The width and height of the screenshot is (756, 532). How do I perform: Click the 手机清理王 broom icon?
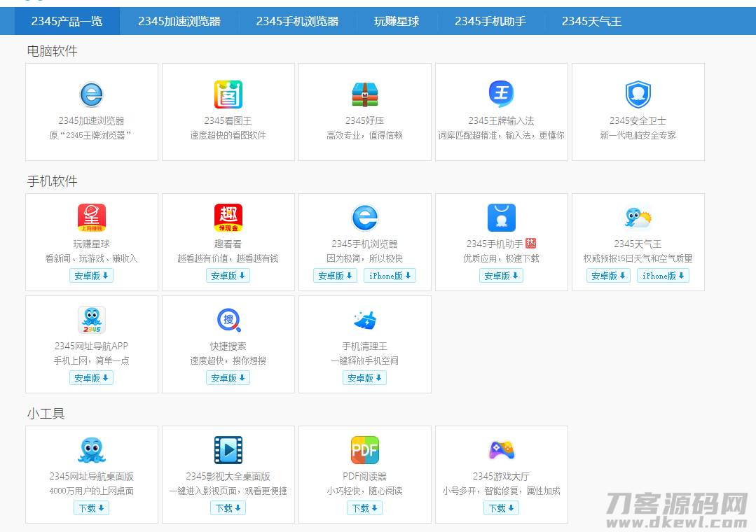(364, 320)
